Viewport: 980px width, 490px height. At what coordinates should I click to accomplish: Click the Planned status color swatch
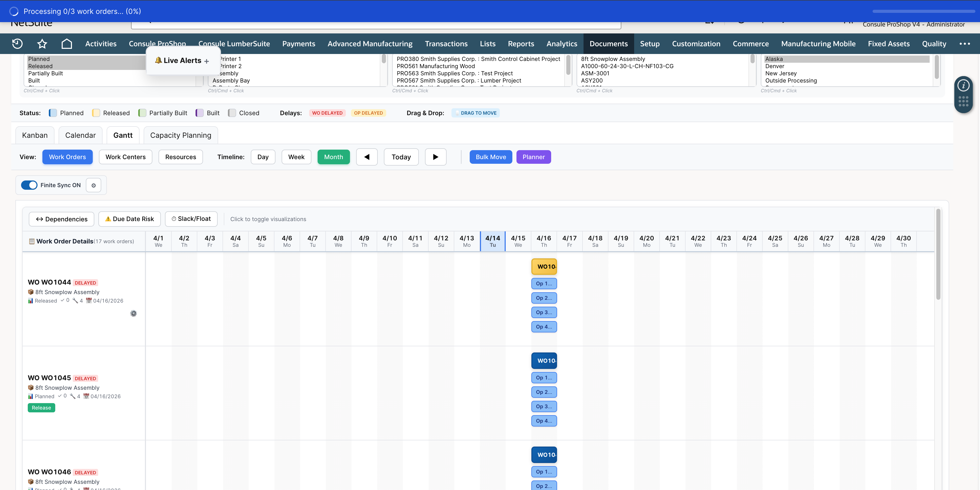pos(53,113)
